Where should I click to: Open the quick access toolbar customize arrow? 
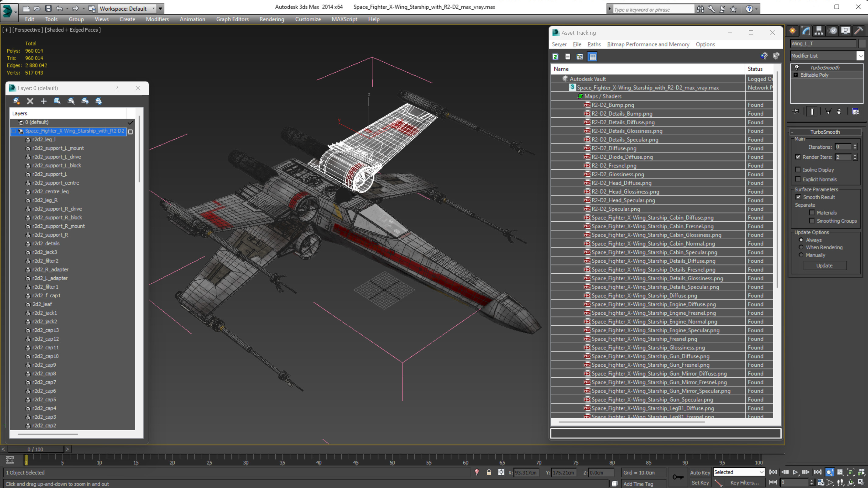[x=160, y=9]
